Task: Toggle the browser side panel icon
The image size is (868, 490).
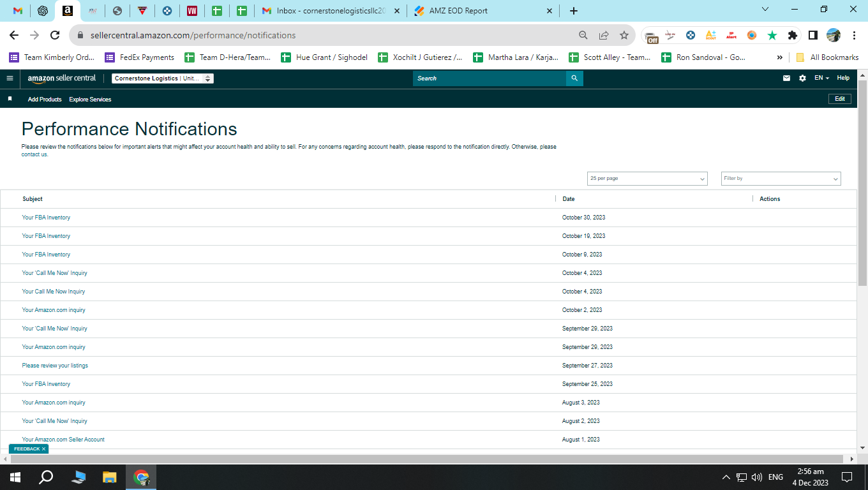Action: click(x=813, y=35)
